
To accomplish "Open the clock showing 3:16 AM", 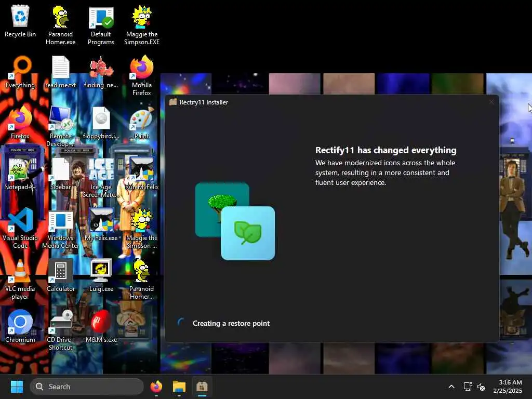I will coord(508,387).
